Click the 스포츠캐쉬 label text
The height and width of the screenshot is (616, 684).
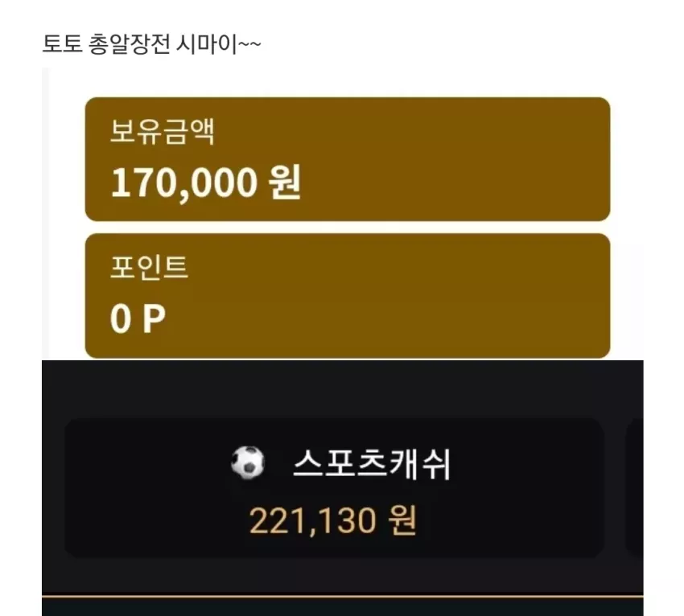pos(372,464)
